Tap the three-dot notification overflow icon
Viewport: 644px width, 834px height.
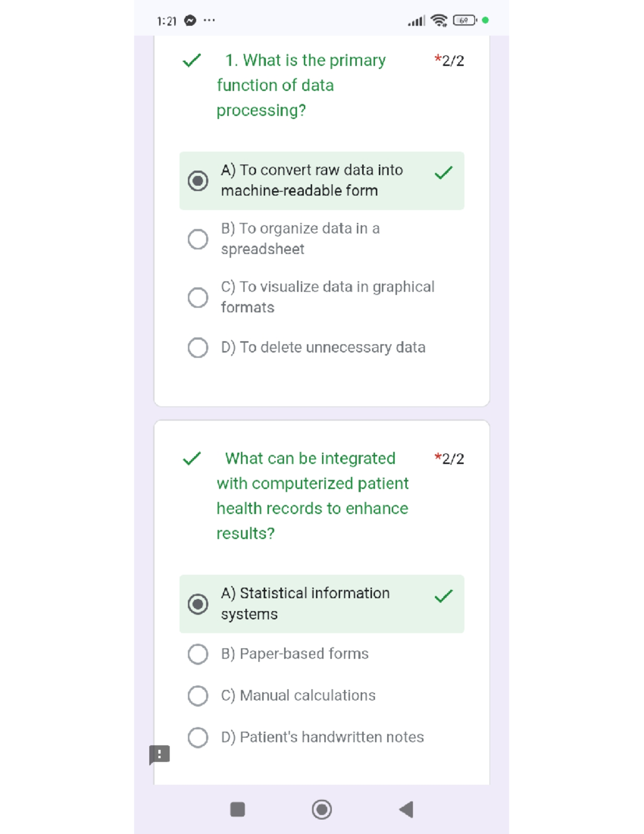pos(209,20)
